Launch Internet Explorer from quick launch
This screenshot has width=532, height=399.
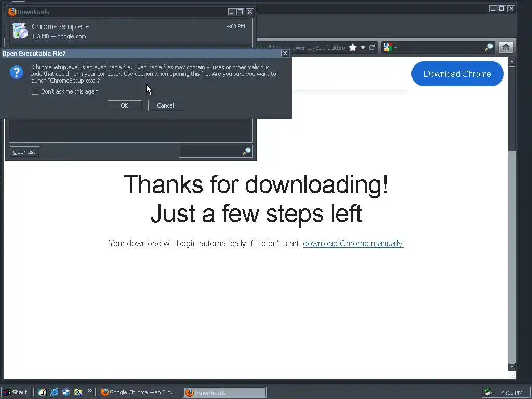coord(54,392)
